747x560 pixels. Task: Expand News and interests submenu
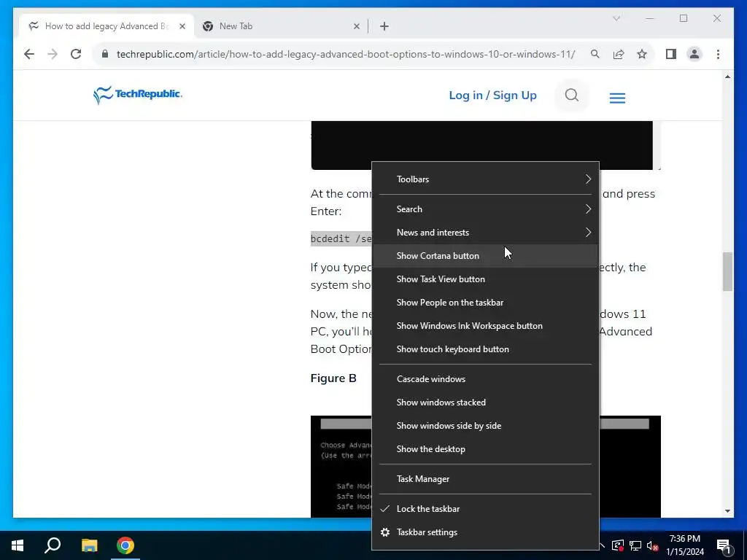485,233
